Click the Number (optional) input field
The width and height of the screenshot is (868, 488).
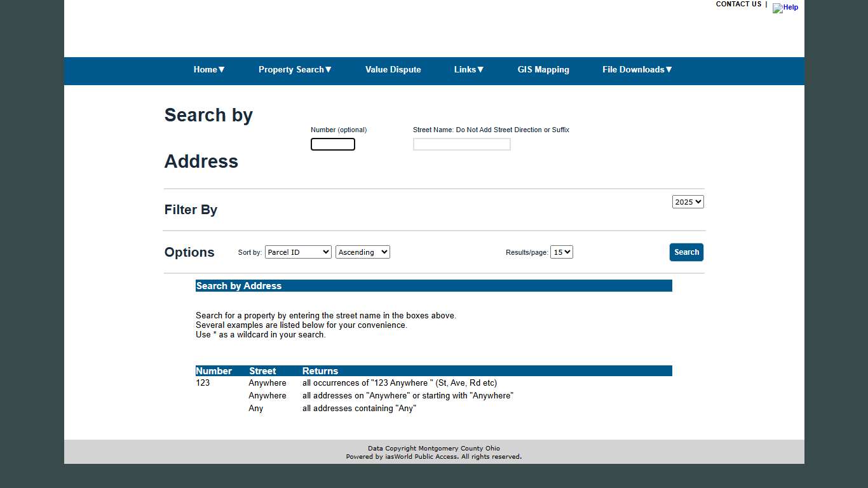pyautogui.click(x=332, y=144)
